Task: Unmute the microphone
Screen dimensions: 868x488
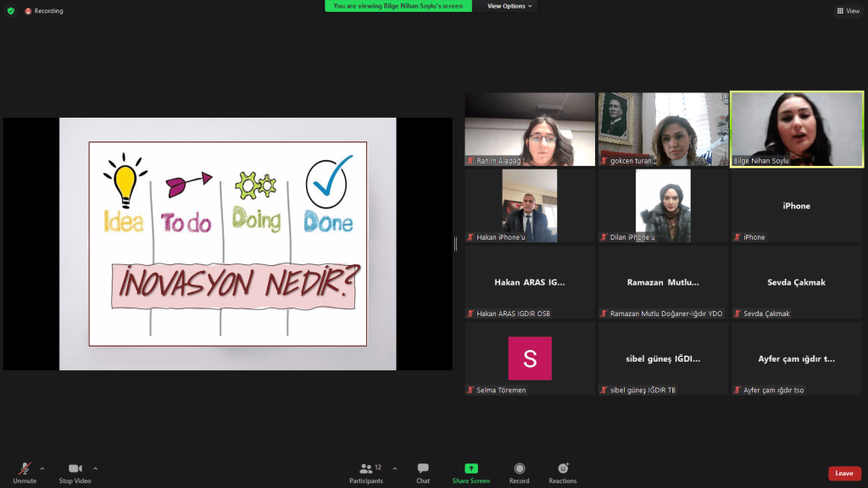Action: 25,470
